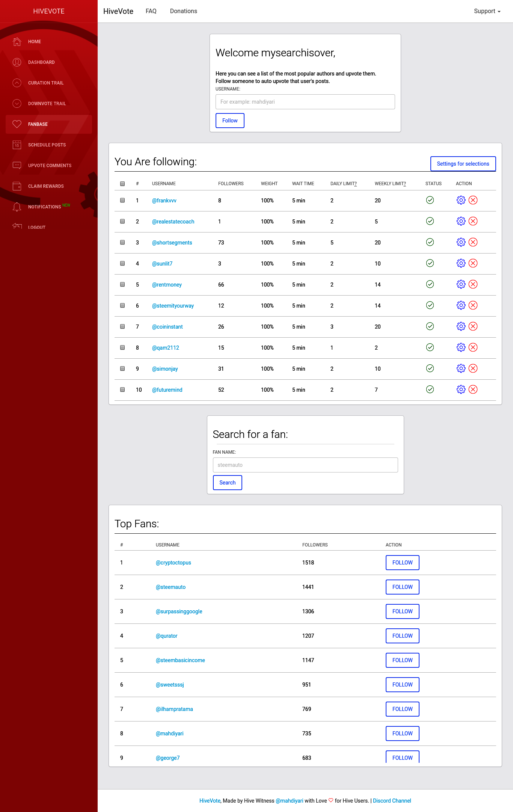Click the Search button for fans
Screen dimensions: 513x812
228,483
